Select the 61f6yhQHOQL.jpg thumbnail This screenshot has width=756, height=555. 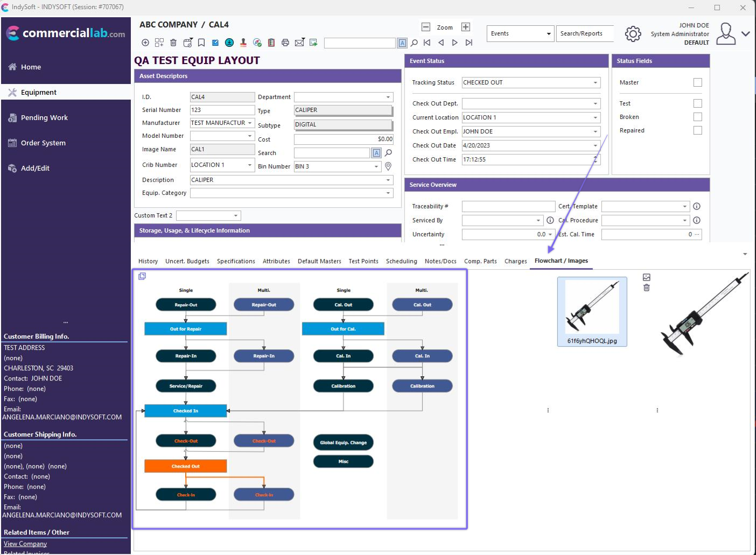[592, 312]
